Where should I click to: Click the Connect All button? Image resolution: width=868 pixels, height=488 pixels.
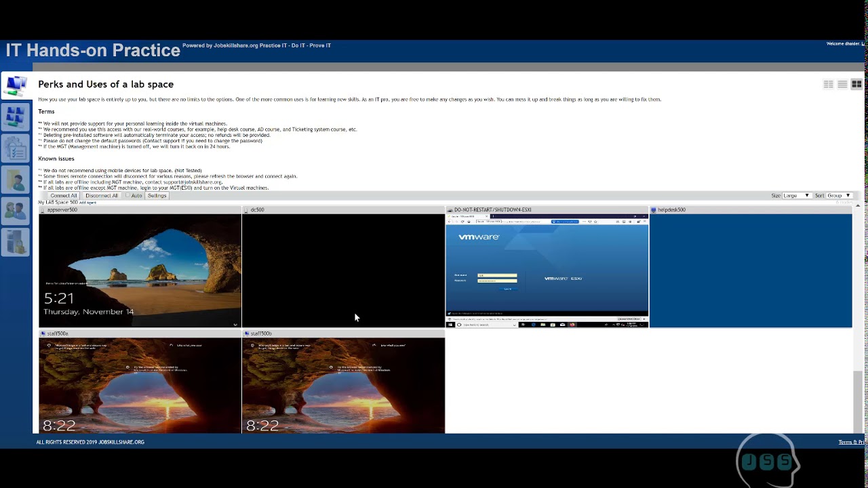click(x=63, y=195)
